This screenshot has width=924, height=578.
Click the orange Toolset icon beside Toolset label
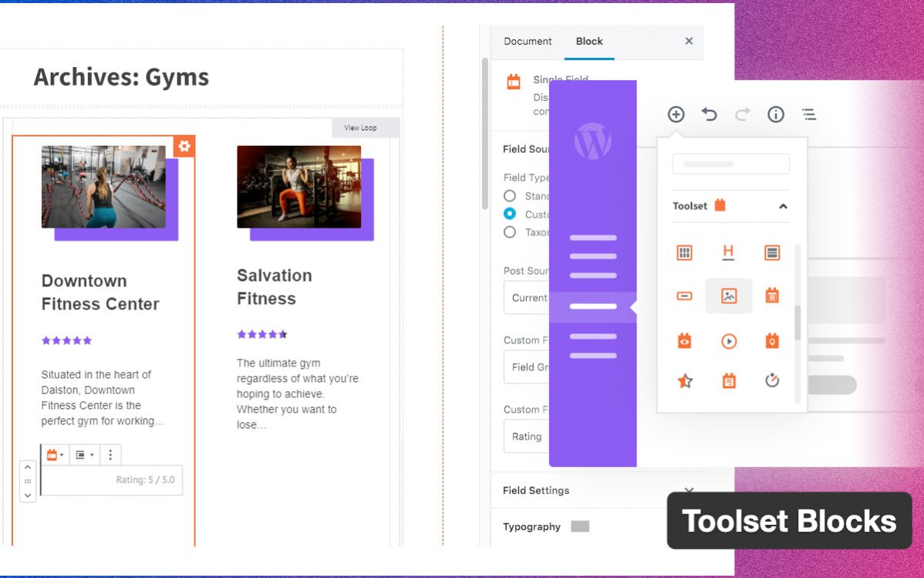coord(720,205)
